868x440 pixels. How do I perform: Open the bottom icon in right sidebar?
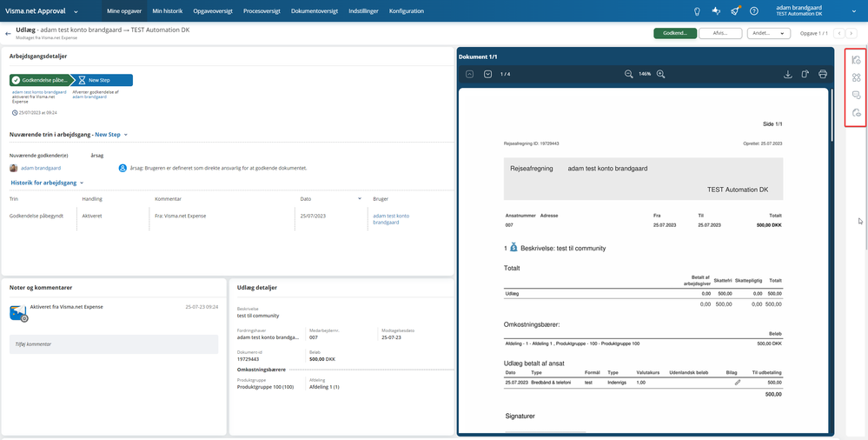tap(857, 113)
